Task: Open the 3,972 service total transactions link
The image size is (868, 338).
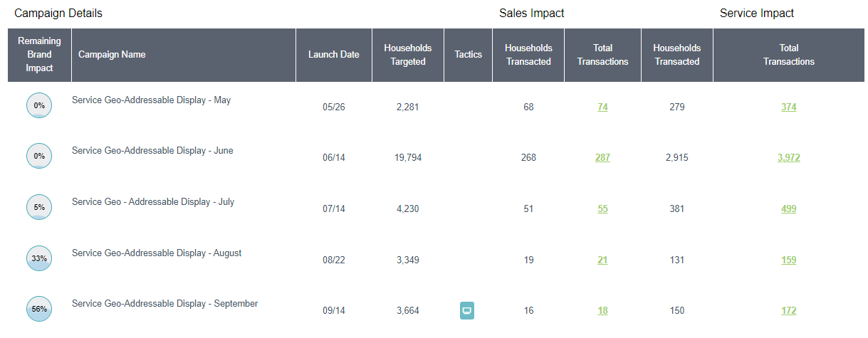Action: point(788,158)
